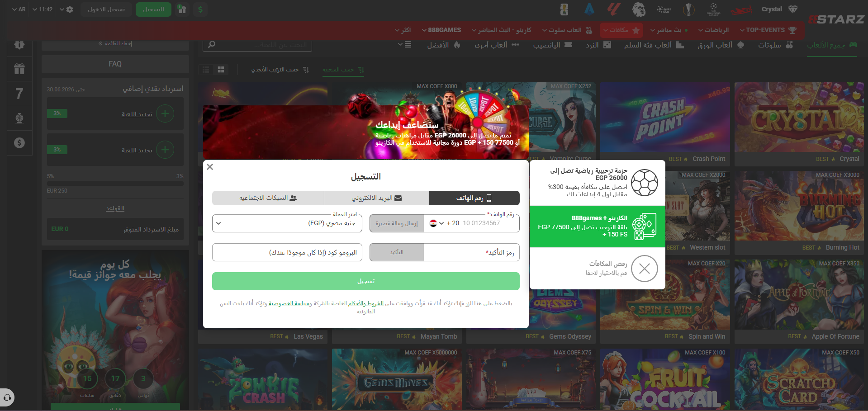Expand the category list dropdown with lines icon

[x=404, y=45]
